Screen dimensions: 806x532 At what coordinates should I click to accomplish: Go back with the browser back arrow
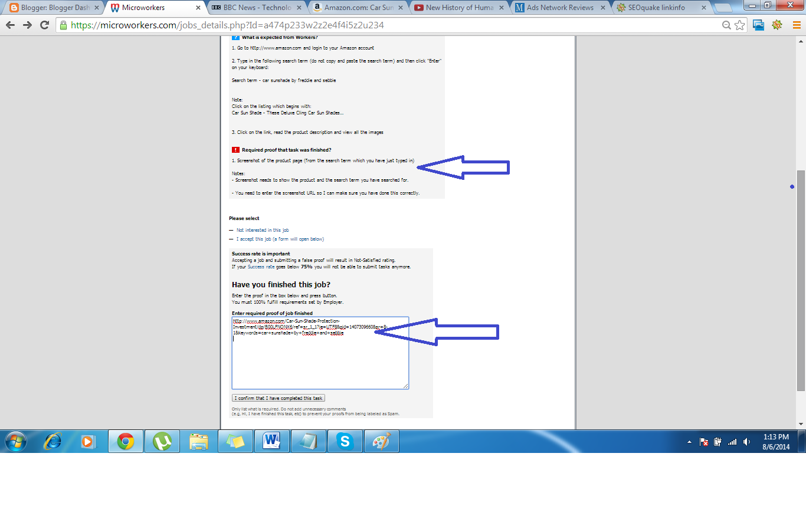point(10,25)
